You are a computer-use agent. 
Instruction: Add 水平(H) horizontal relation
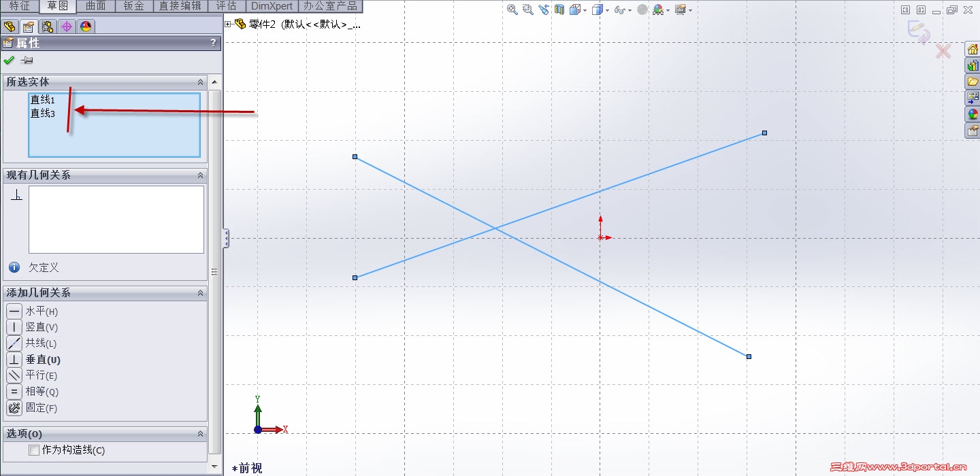(33, 311)
